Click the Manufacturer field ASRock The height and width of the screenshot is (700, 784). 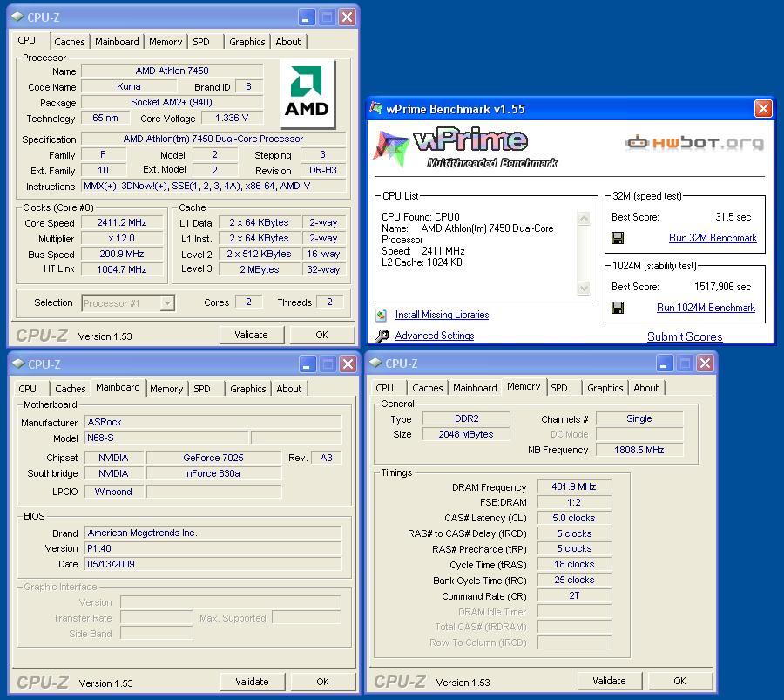[213, 422]
